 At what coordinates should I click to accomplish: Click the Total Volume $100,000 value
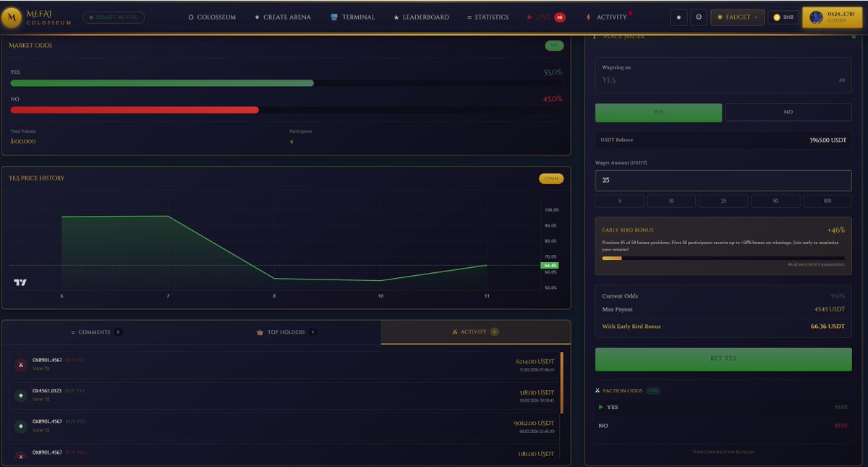click(23, 141)
